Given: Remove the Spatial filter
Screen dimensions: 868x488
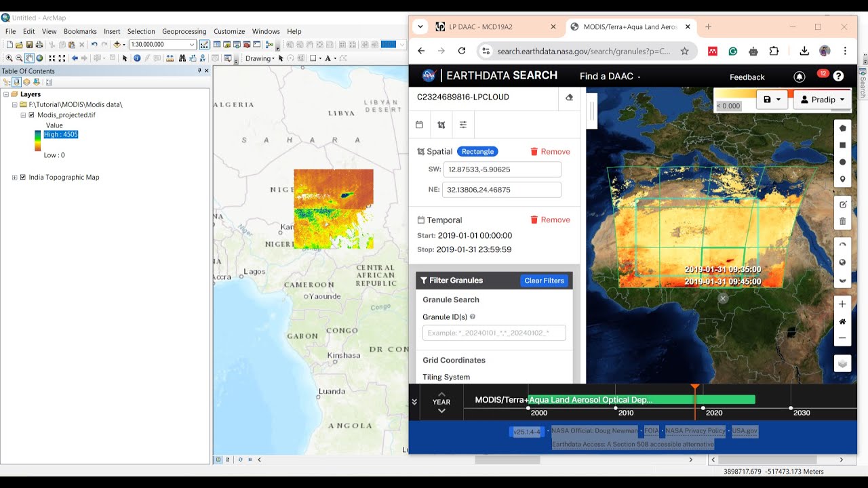Looking at the screenshot, I should point(550,152).
